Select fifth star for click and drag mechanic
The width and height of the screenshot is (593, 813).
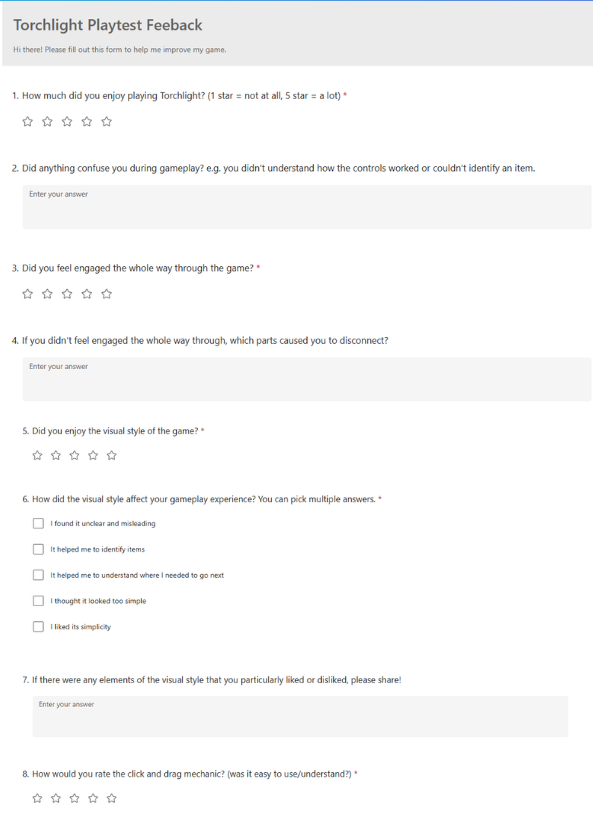pyautogui.click(x=111, y=798)
